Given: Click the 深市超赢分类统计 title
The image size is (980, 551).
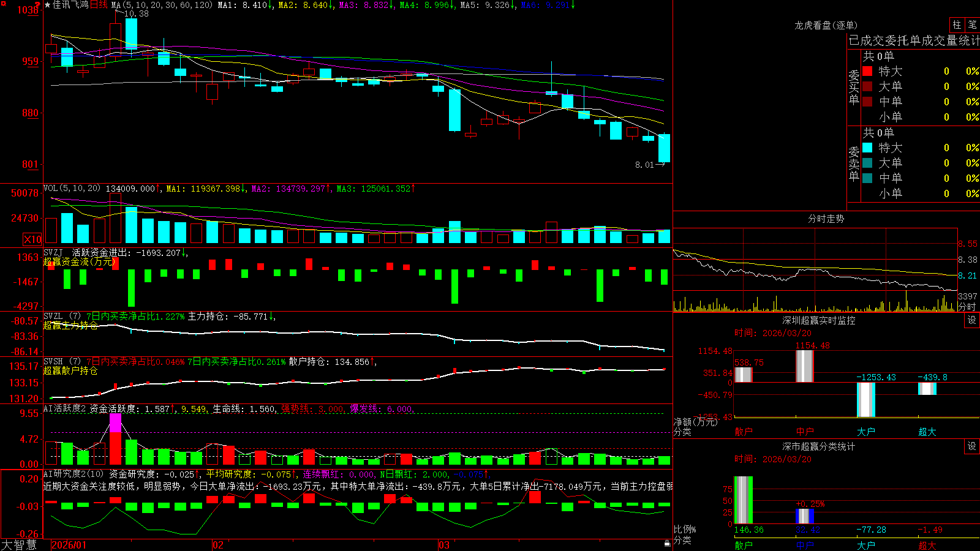Looking at the screenshot, I should (x=819, y=446).
